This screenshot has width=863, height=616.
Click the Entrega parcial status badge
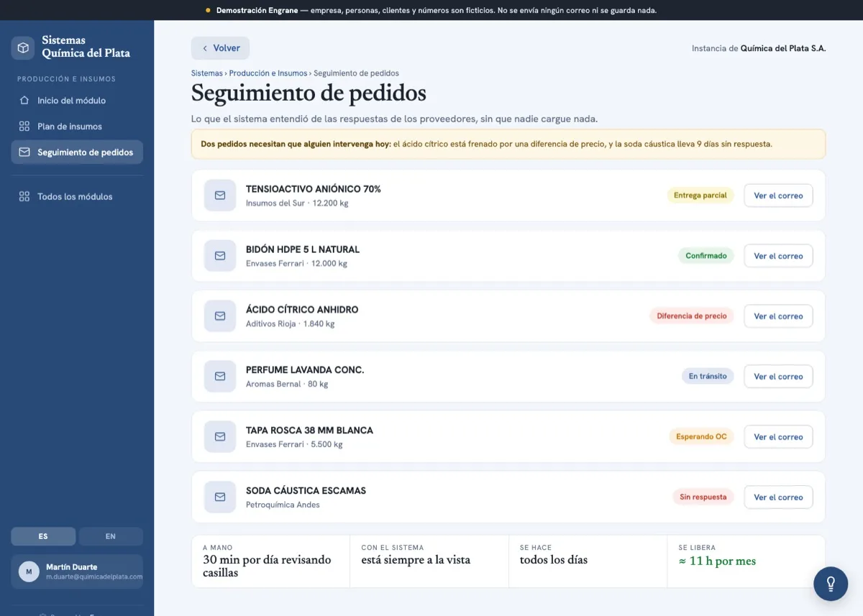click(x=700, y=196)
